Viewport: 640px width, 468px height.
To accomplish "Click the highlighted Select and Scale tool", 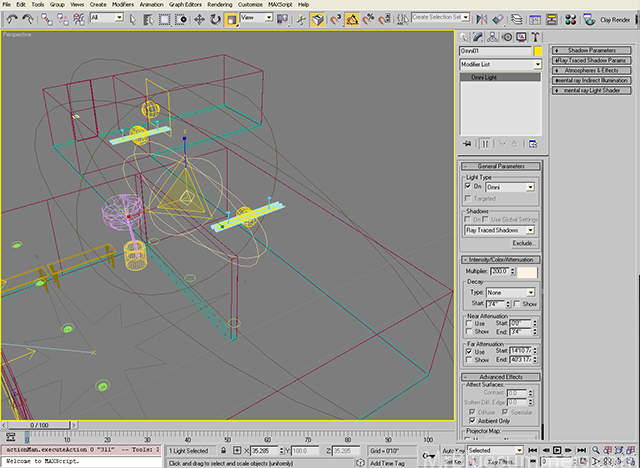I will tap(231, 19).
